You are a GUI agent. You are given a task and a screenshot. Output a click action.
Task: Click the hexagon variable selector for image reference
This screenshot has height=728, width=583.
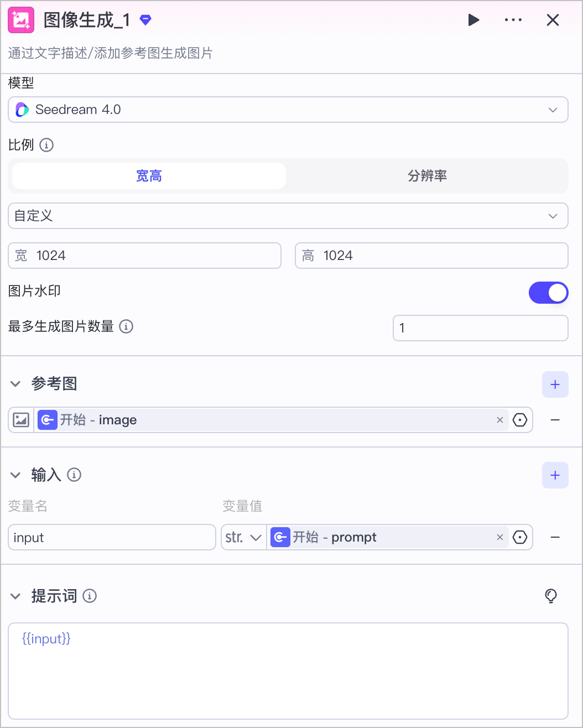click(x=520, y=420)
